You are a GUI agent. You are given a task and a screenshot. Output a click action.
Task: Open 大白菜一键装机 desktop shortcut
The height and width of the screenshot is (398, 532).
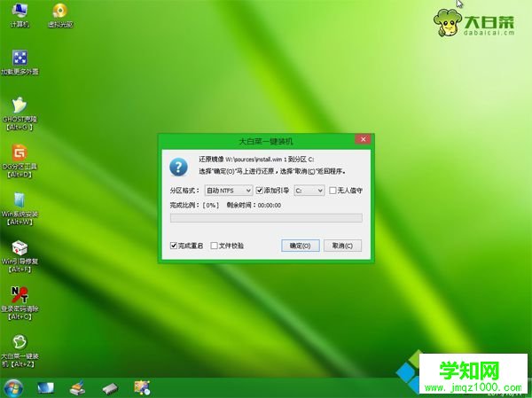tap(20, 351)
